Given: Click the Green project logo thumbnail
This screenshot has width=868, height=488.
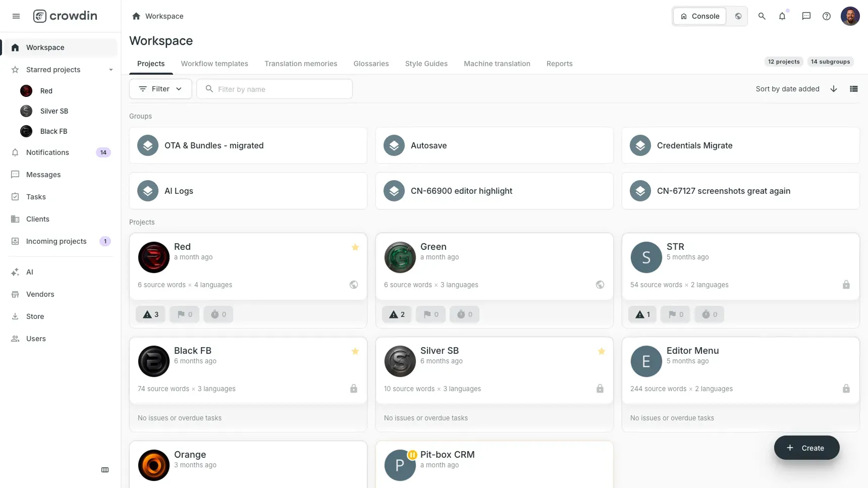Looking at the screenshot, I should click(400, 257).
